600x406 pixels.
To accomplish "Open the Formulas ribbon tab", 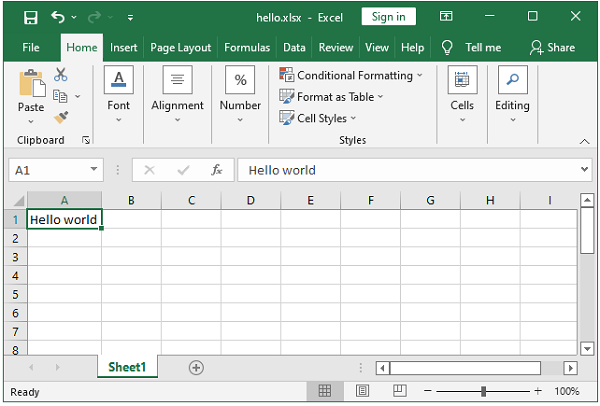I will pos(246,47).
